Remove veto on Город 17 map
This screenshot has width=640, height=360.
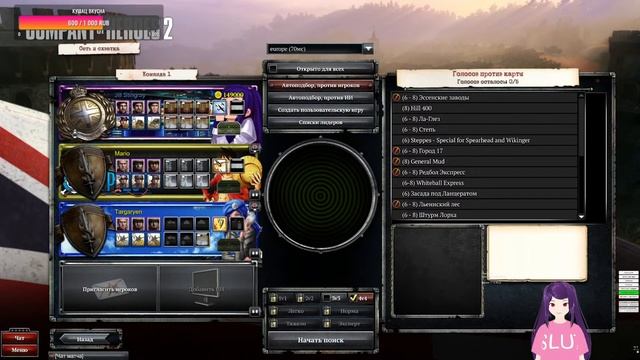pyautogui.click(x=396, y=151)
